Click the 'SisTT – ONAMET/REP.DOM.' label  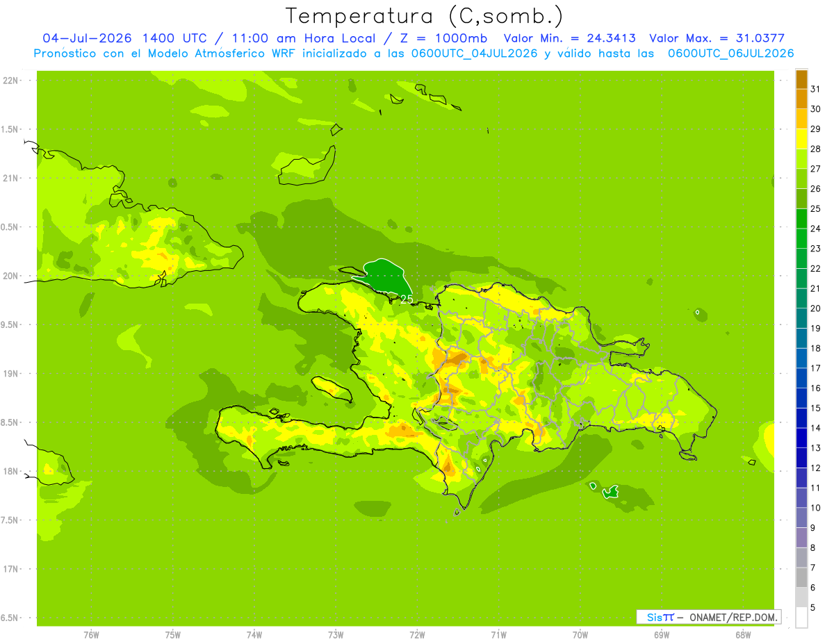tap(709, 617)
